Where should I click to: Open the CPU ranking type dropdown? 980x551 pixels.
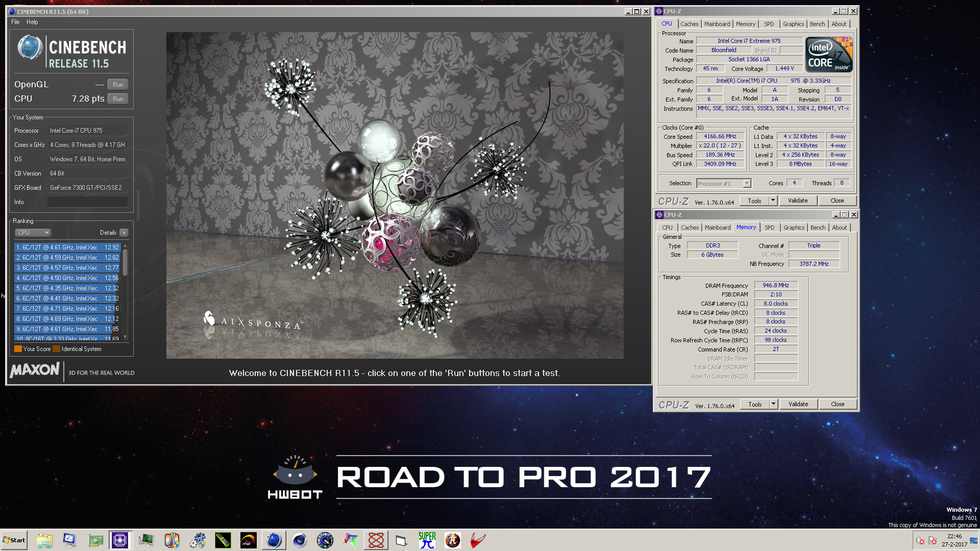point(33,233)
